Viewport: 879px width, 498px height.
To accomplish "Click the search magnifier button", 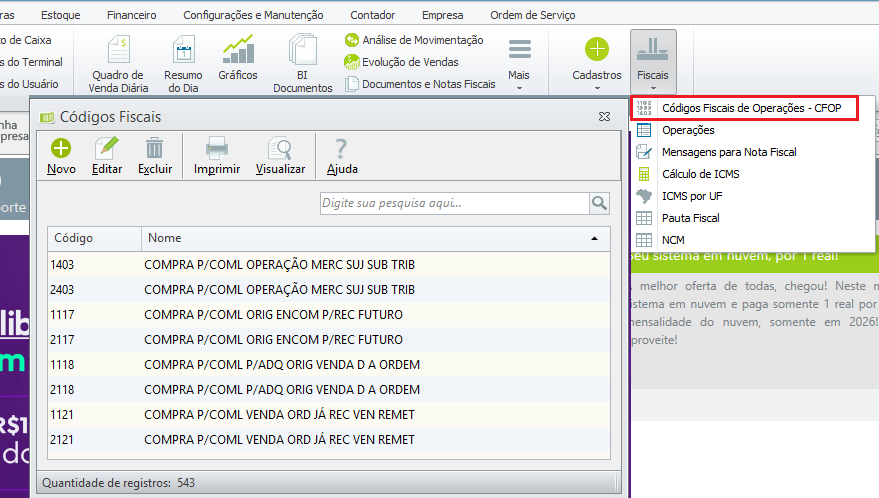I will coord(599,203).
